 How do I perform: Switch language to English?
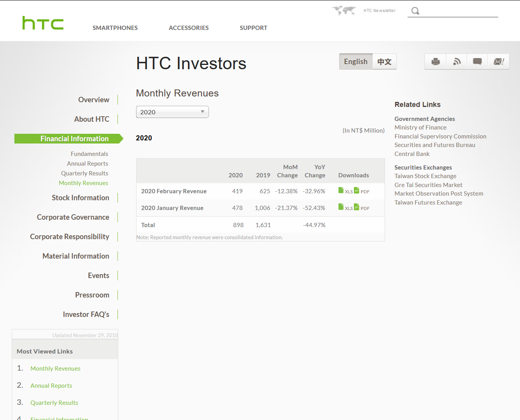(x=356, y=61)
